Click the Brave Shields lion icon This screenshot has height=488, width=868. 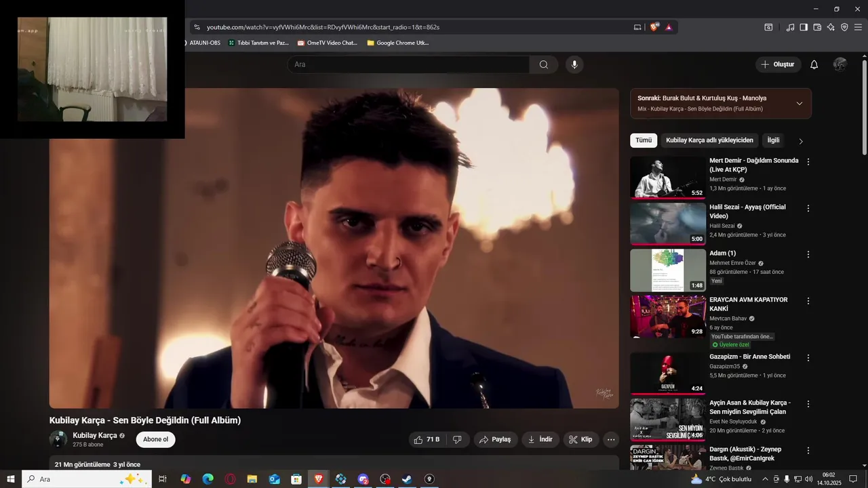tap(654, 27)
